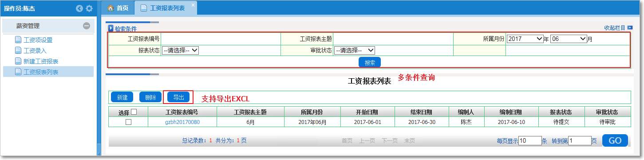Image resolution: width=644 pixels, height=160 pixels.
Task: Close the 工资报表列表 tab
Action: (x=193, y=4)
